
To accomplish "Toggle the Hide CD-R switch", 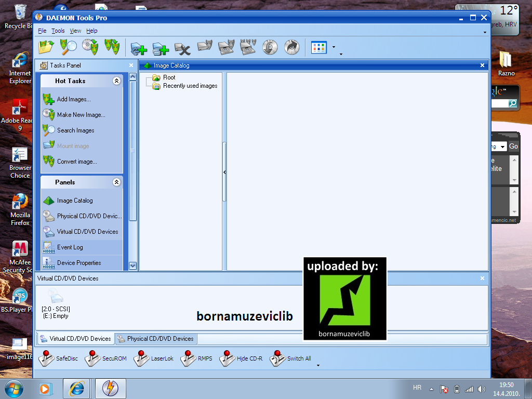I will point(241,358).
